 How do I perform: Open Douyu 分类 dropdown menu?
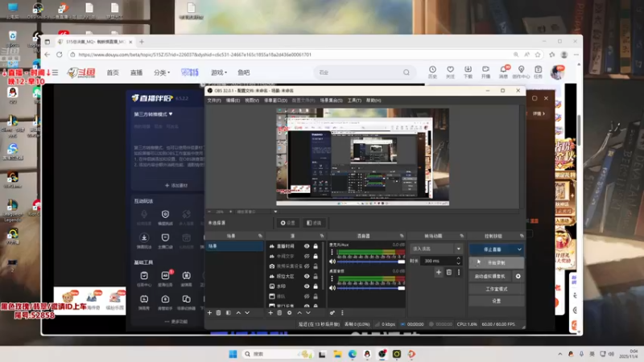click(x=162, y=72)
